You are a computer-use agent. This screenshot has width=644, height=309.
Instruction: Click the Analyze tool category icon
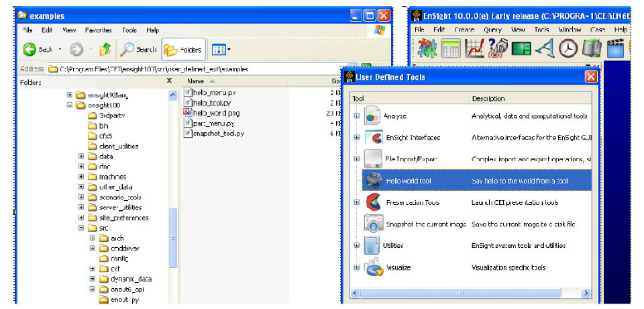tap(374, 116)
